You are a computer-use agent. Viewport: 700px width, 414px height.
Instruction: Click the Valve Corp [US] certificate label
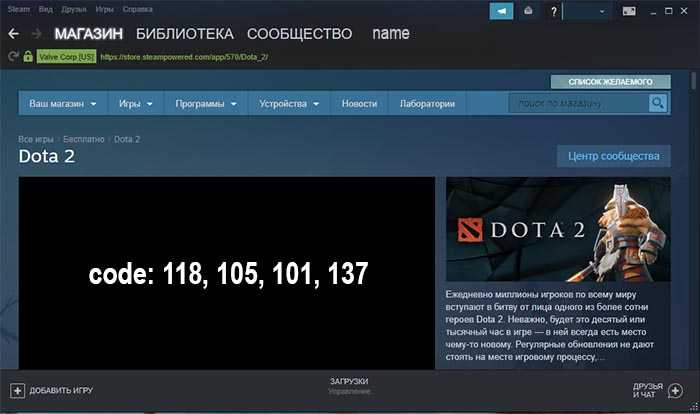[67, 57]
